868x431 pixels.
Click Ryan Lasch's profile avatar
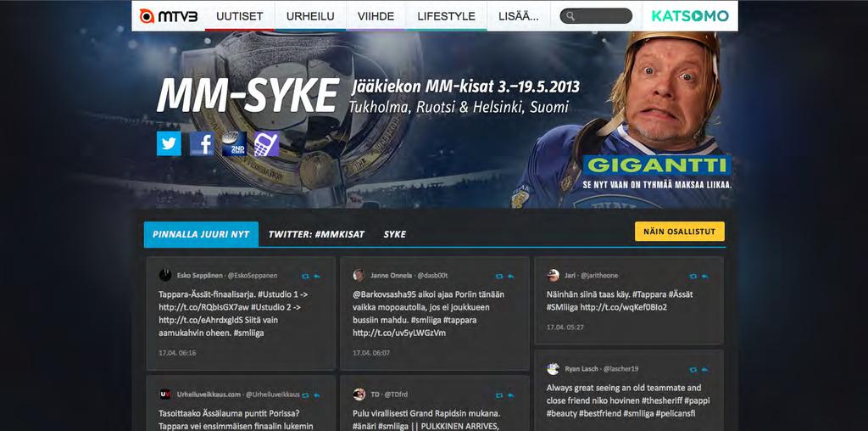[553, 369]
